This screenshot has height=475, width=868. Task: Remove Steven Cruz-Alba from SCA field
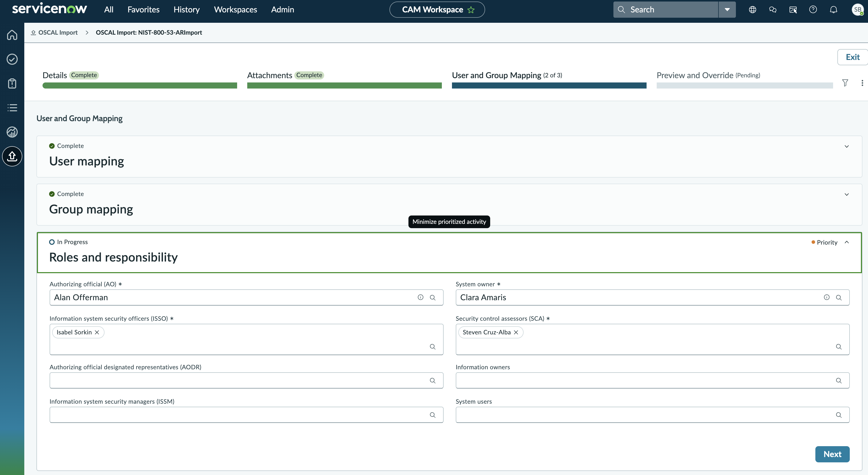pos(516,332)
